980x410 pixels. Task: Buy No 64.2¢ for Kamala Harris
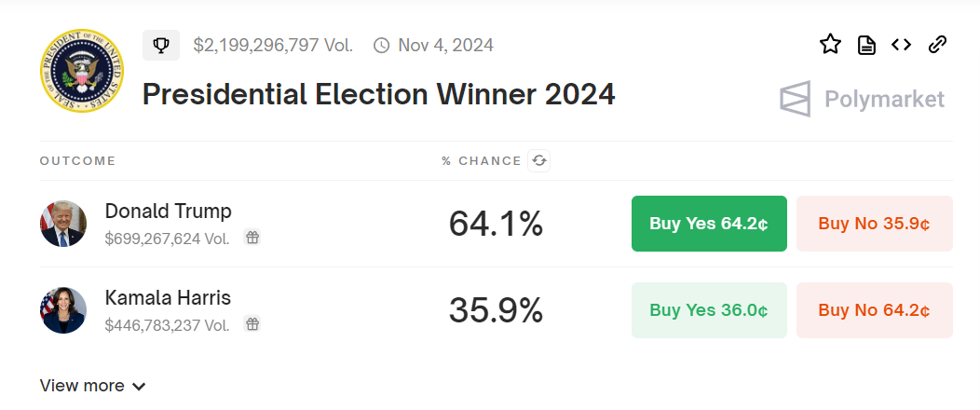(x=875, y=310)
